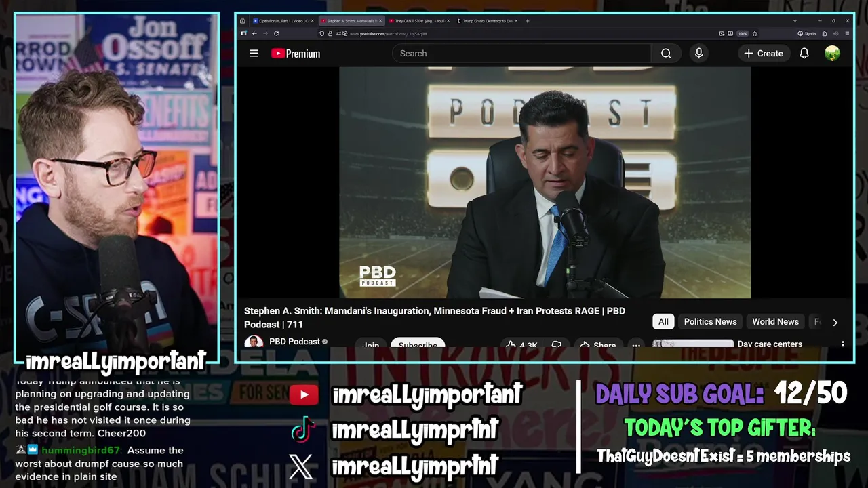The width and height of the screenshot is (868, 488).
Task: Open a new browser tab
Action: [527, 21]
